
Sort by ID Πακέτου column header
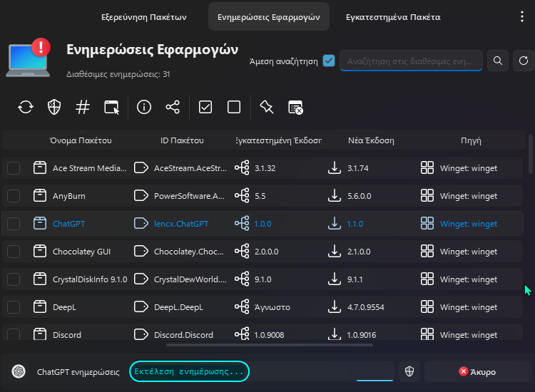click(182, 140)
